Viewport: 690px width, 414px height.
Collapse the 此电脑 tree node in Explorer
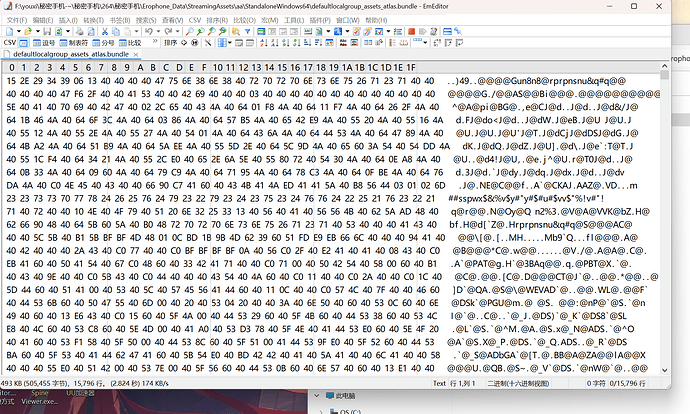coord(316,396)
